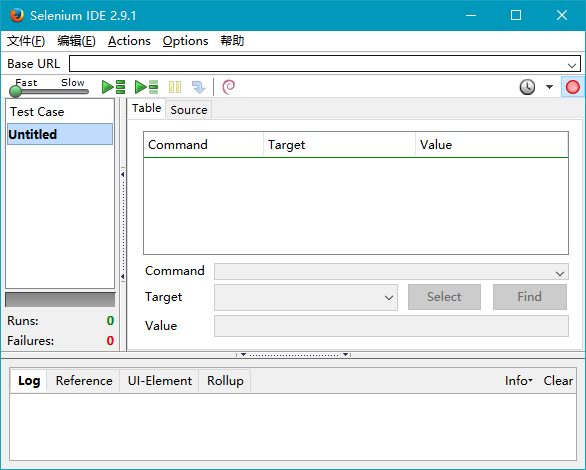Switch to the UI-Element tab
The image size is (586, 470).
pyautogui.click(x=160, y=381)
